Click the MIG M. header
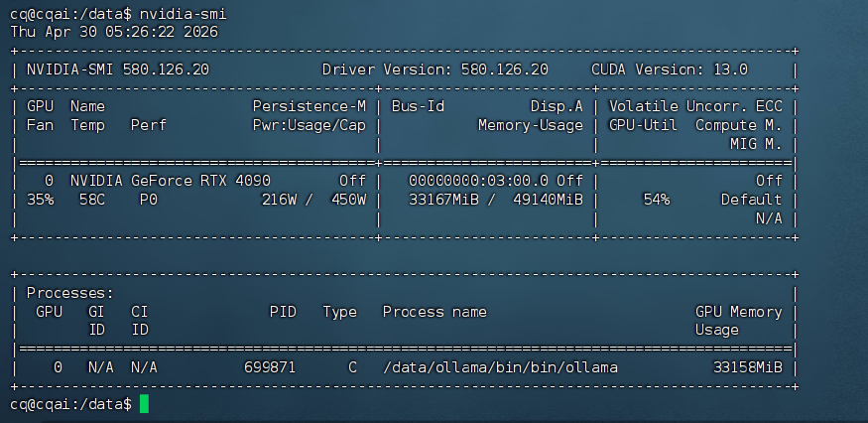The width and height of the screenshot is (868, 423). (x=756, y=145)
